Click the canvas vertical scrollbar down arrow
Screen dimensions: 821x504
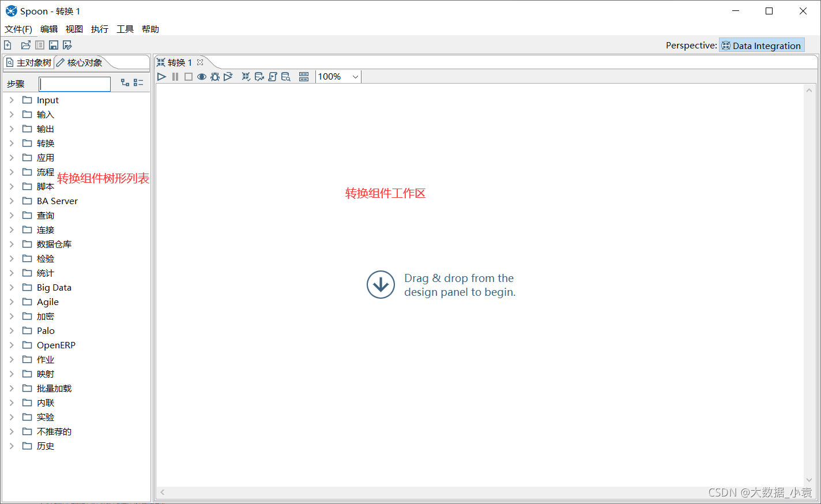click(809, 480)
